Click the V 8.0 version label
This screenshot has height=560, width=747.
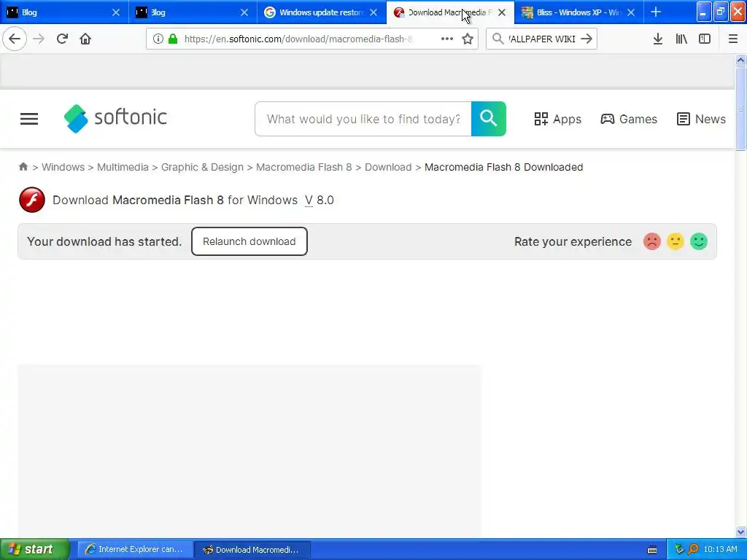pyautogui.click(x=320, y=200)
